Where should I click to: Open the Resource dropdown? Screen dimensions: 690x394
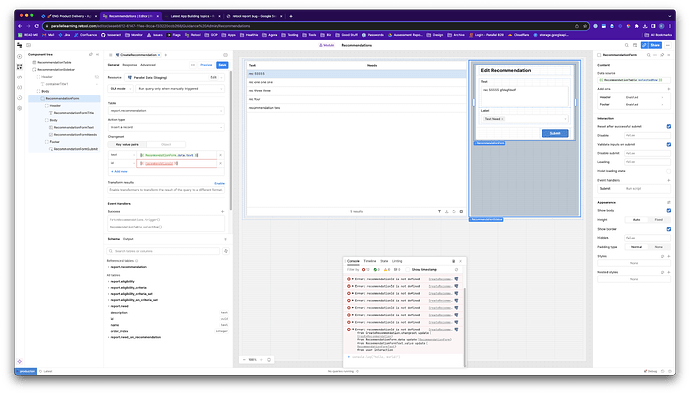(x=174, y=77)
